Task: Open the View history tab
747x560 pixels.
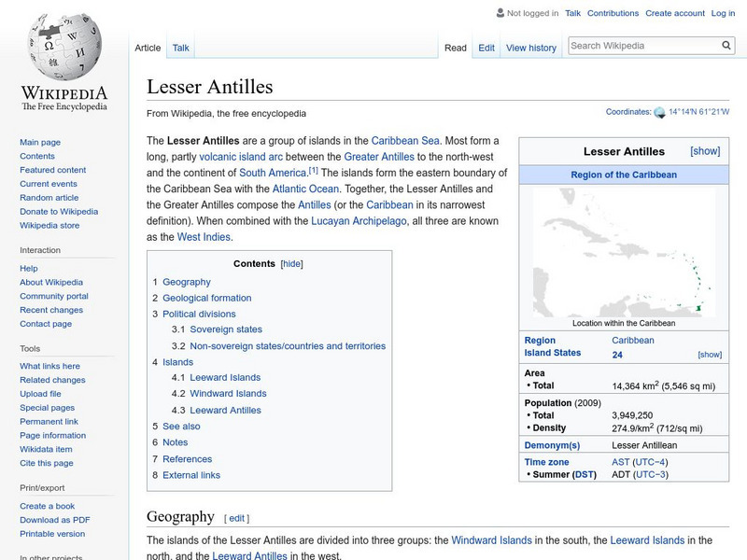Action: pos(531,48)
